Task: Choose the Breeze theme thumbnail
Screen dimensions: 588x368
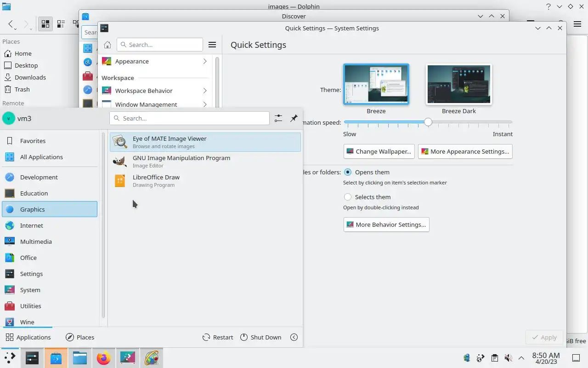Action: [376, 84]
